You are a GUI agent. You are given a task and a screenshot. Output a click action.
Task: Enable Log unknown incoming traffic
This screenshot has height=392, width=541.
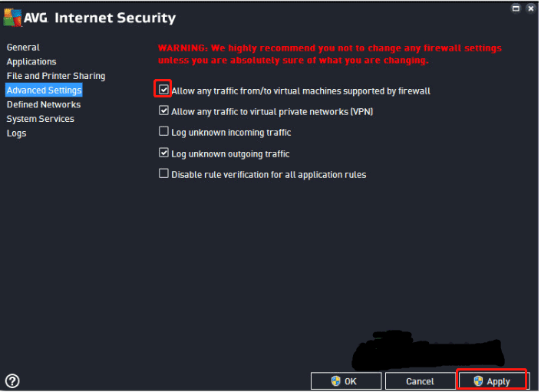pyautogui.click(x=163, y=132)
